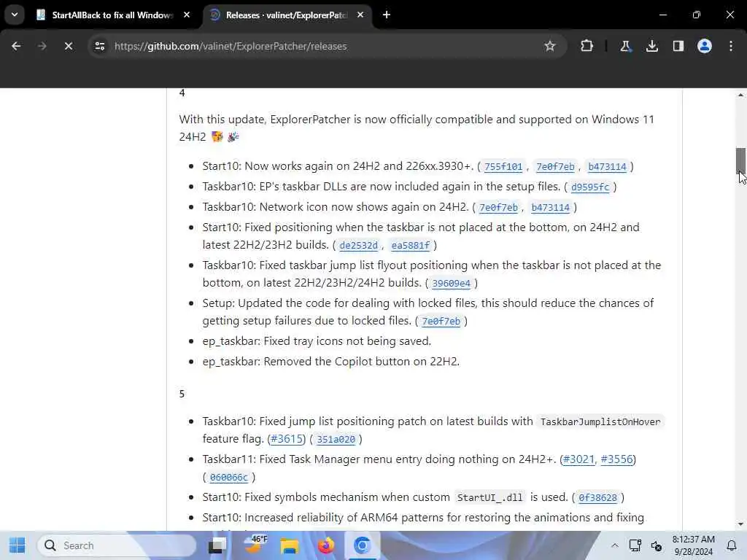The width and height of the screenshot is (747, 560).
Task: Click the scrollbar up arrow
Action: 740,95
